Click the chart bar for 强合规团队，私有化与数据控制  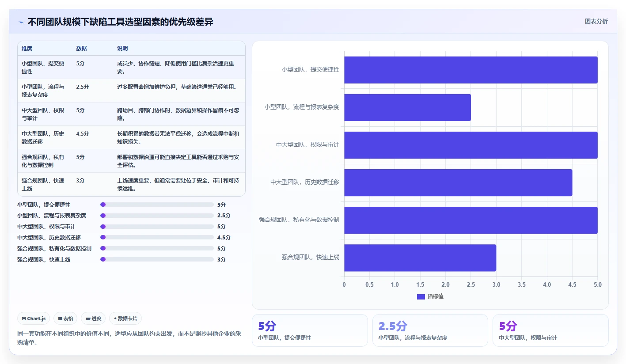click(471, 220)
